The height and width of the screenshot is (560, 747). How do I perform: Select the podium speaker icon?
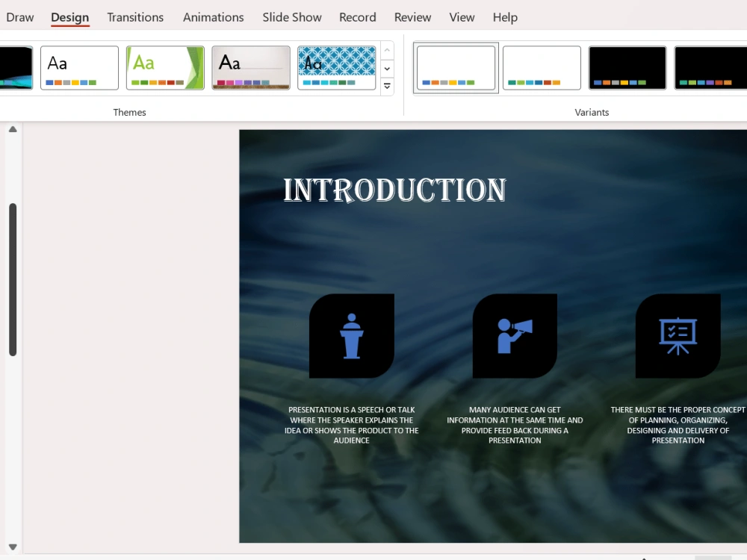[352, 336]
